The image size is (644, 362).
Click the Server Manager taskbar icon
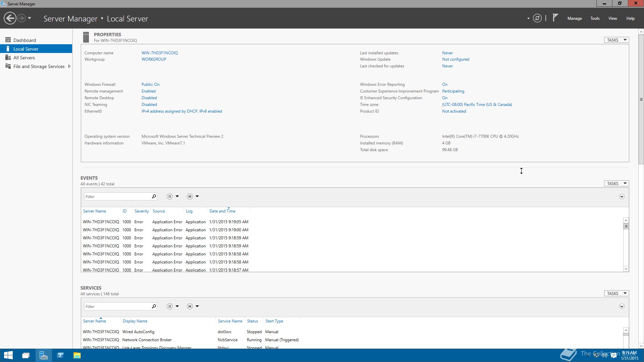(43, 355)
